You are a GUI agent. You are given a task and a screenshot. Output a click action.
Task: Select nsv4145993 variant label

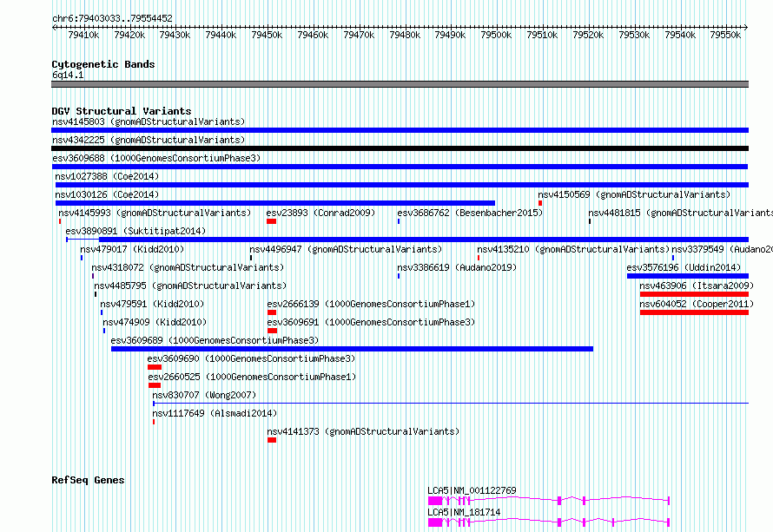155,213
